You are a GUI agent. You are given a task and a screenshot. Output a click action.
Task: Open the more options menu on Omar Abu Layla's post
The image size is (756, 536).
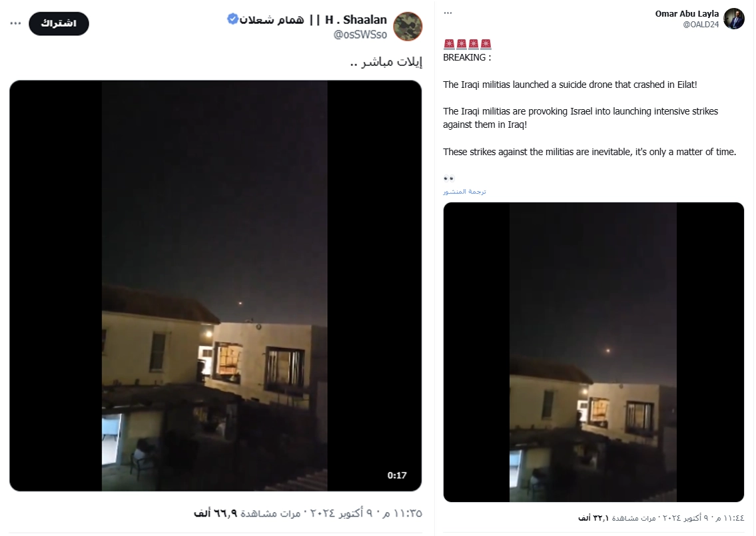pos(448,13)
